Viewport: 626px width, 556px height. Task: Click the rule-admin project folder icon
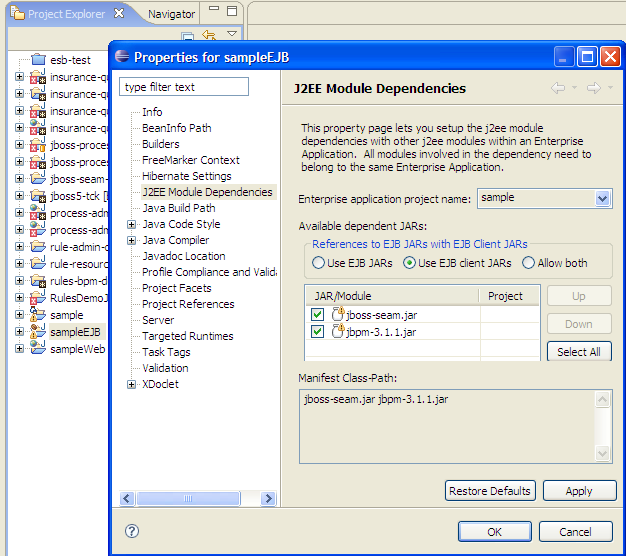point(38,247)
